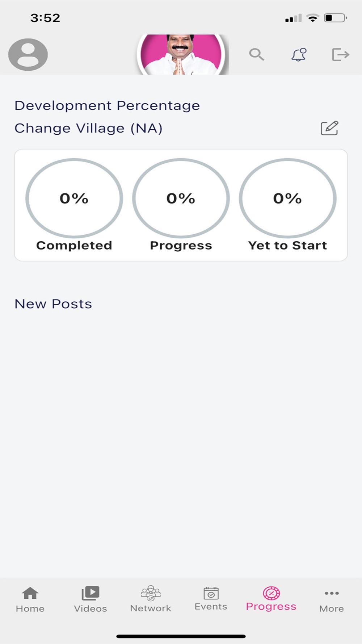Tap the logout exit icon
This screenshot has height=644, width=362.
click(341, 55)
